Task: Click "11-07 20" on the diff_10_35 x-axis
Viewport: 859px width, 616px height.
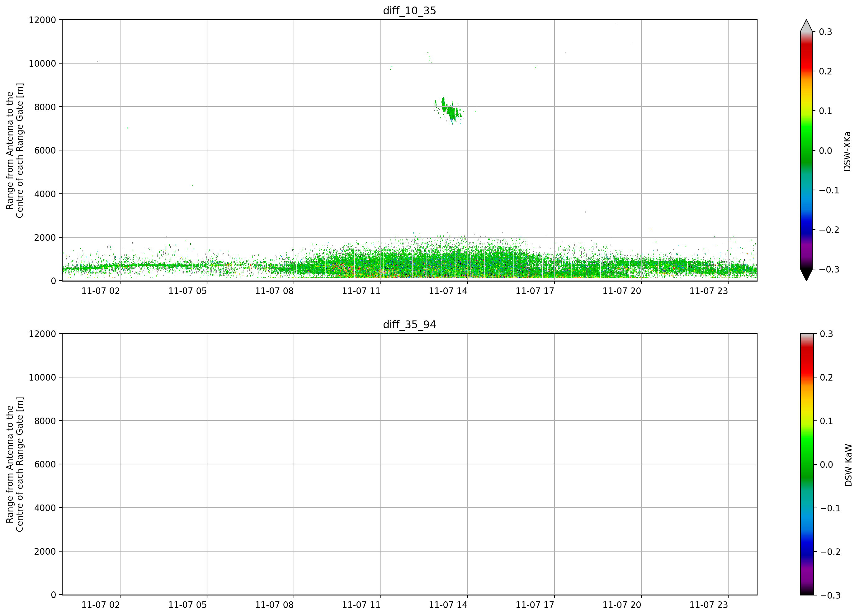Action: point(622,291)
